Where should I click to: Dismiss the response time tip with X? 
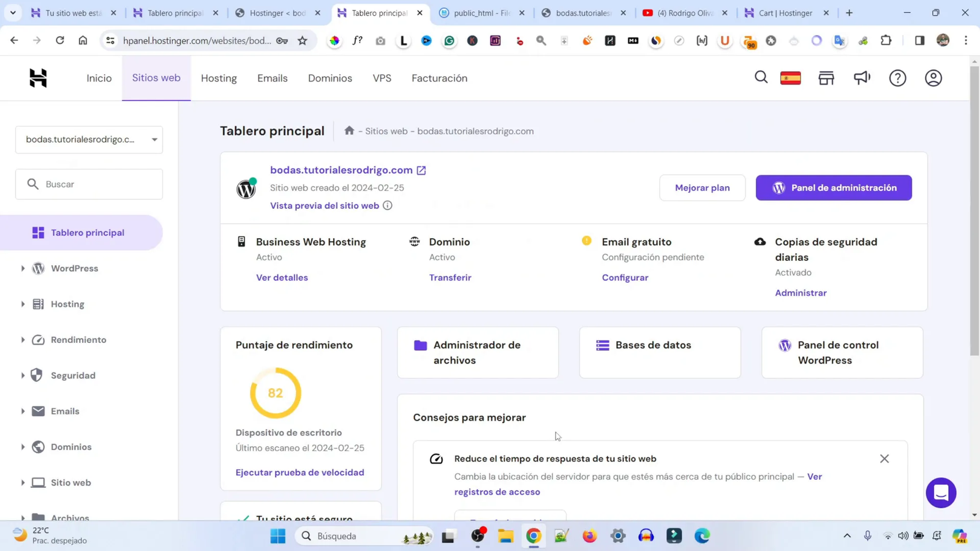pos(884,459)
